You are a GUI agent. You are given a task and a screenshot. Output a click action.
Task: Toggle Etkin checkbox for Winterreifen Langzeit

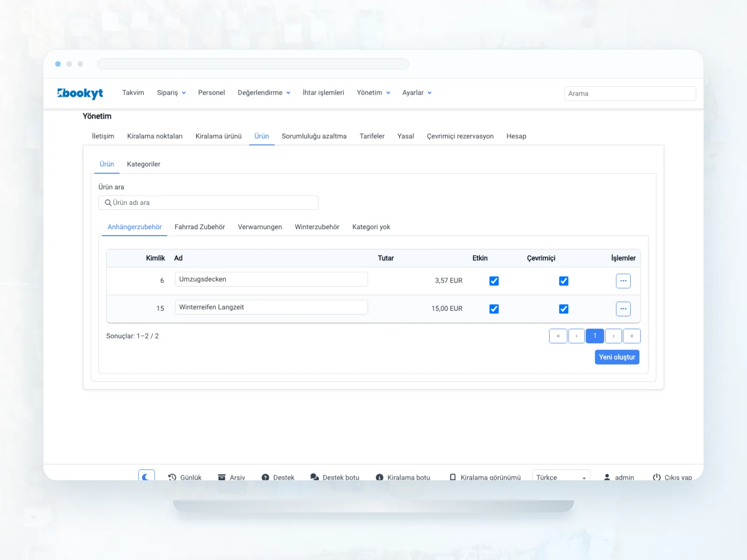(494, 309)
